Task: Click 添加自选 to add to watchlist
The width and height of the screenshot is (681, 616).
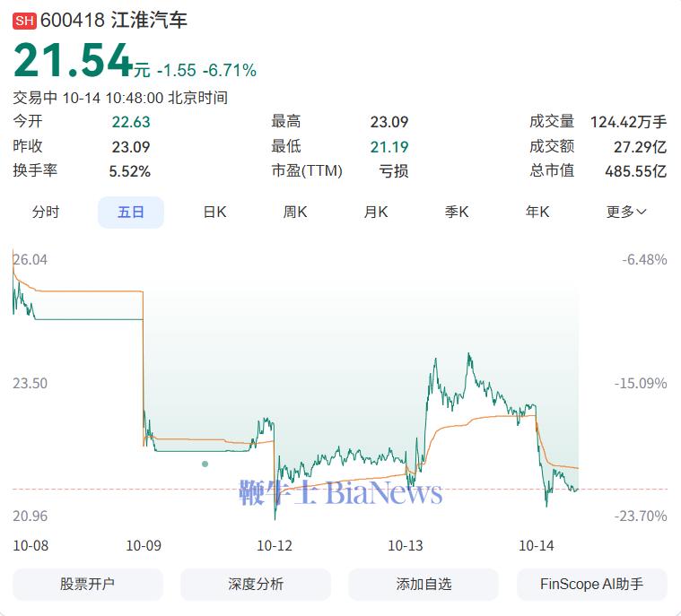Action: [x=423, y=584]
